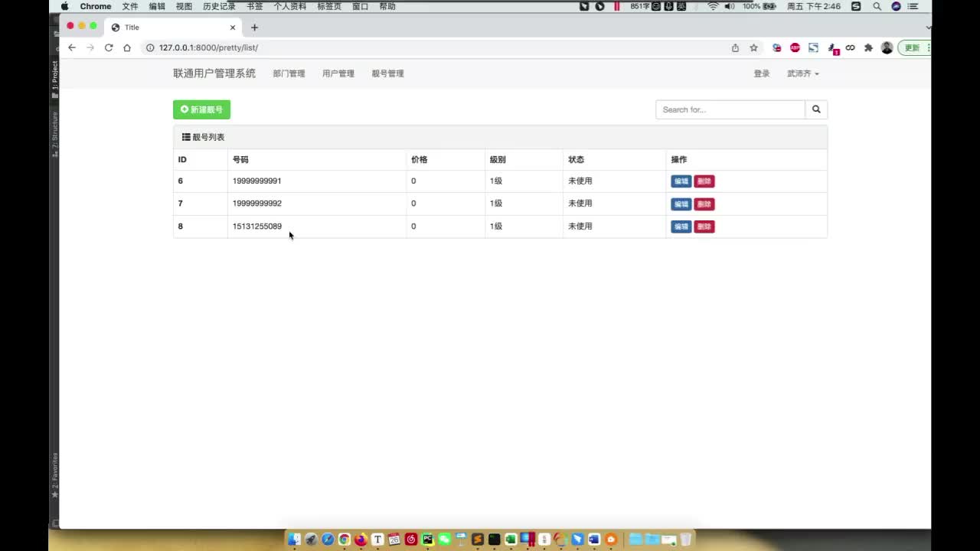This screenshot has width=980, height=551.
Task: Open the 1: Project side panel tab
Action: 54,80
